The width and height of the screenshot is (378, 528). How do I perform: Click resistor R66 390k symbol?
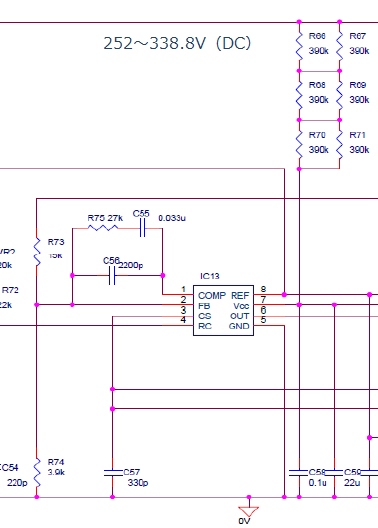tap(299, 46)
